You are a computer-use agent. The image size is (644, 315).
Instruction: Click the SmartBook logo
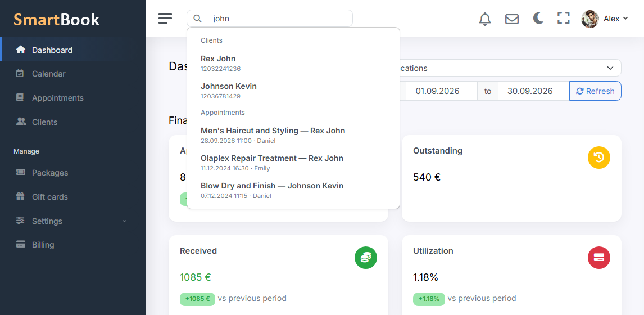tap(56, 19)
